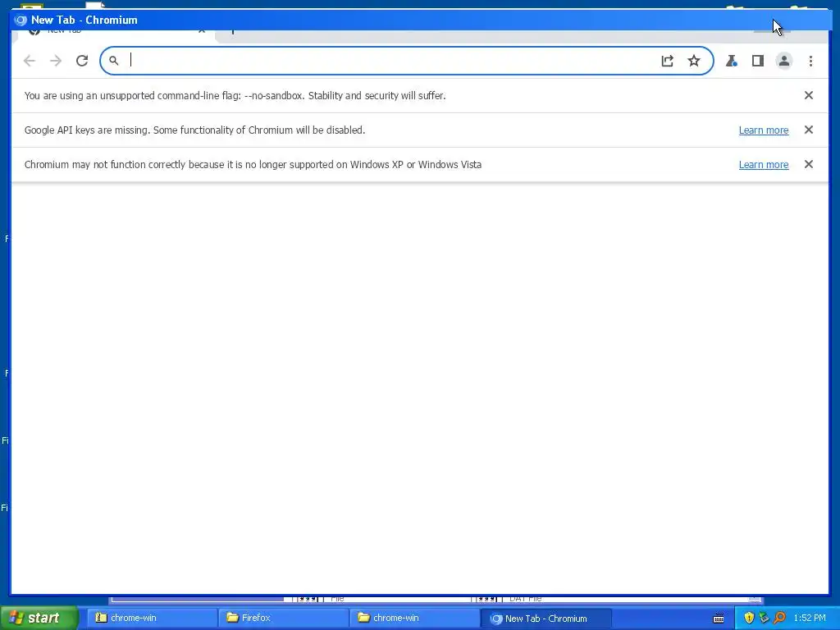This screenshot has height=630, width=840.
Task: Open Chrome Labs flask icon
Action: 731,61
